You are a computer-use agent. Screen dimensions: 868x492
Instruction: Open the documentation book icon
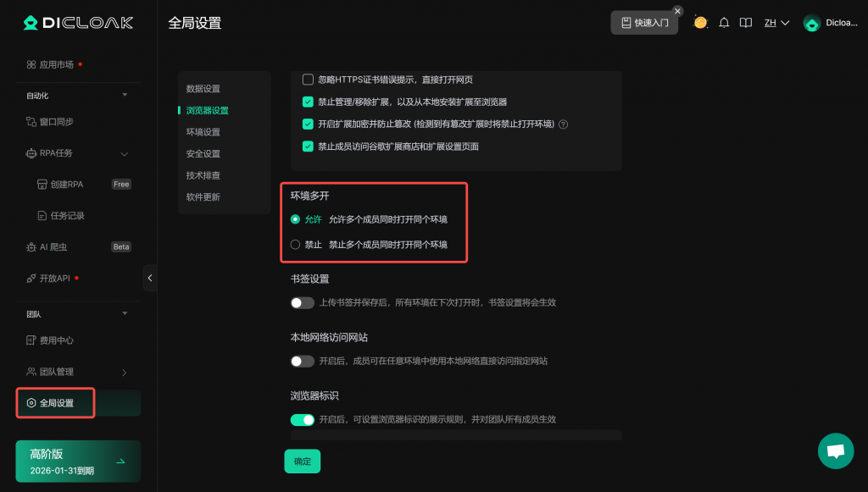[x=746, y=23]
